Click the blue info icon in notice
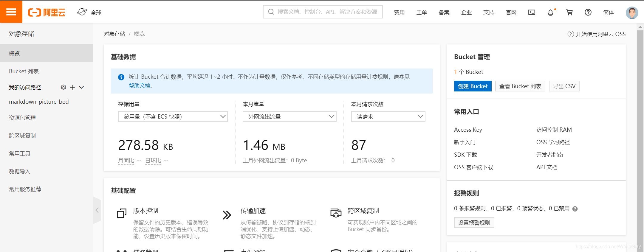The height and width of the screenshot is (252, 644). pos(121,77)
